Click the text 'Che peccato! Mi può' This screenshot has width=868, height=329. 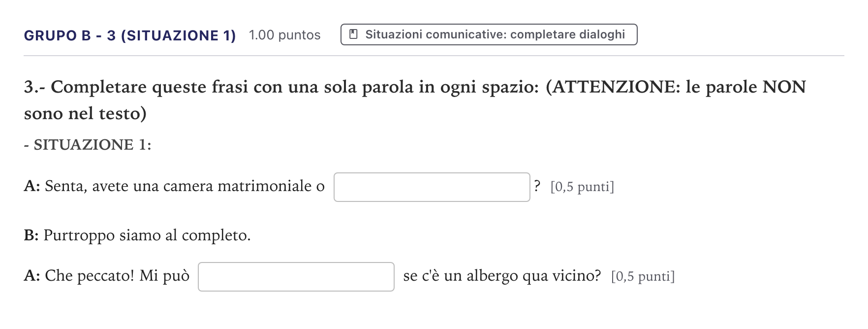(117, 276)
